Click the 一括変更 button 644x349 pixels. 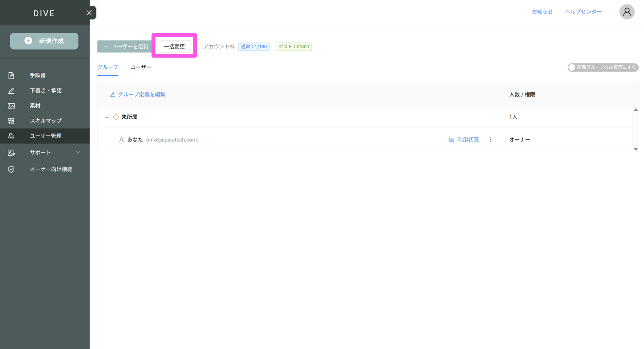click(174, 47)
